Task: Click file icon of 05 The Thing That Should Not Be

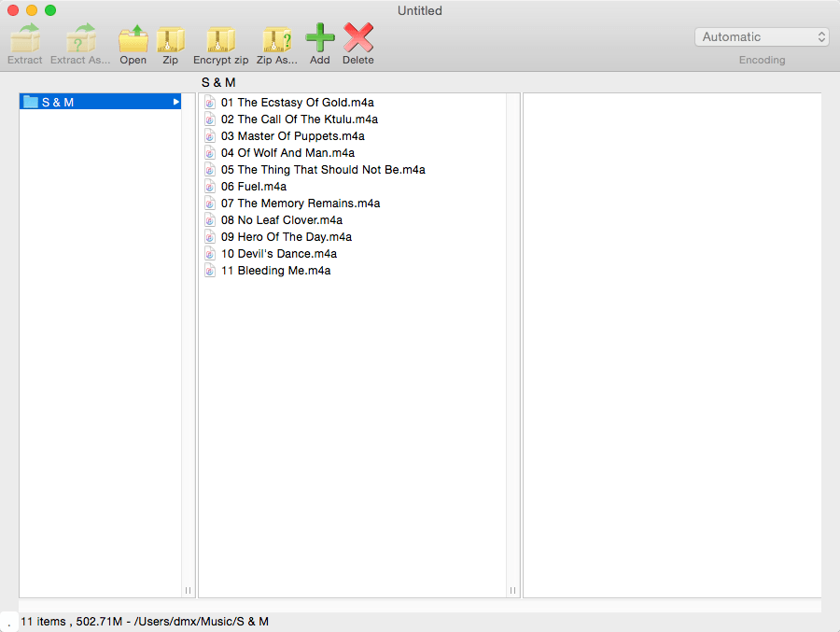Action: [210, 169]
